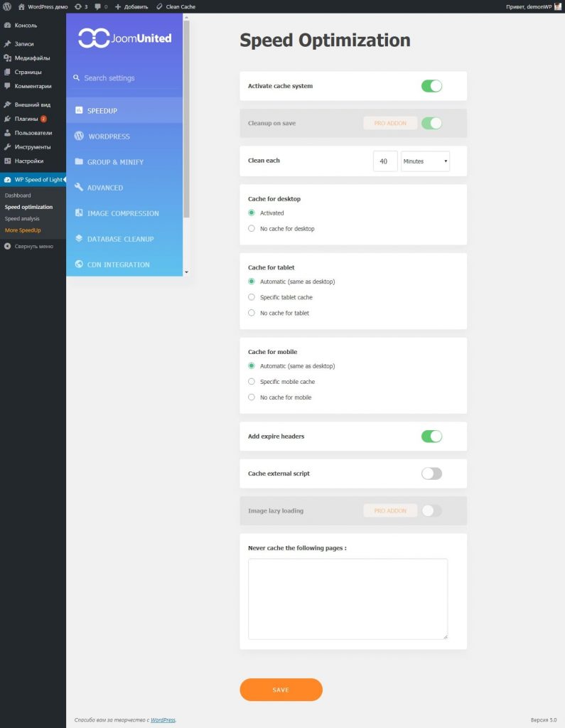Enable the Cache external script toggle
Image resolution: width=565 pixels, height=728 pixels.
[431, 473]
